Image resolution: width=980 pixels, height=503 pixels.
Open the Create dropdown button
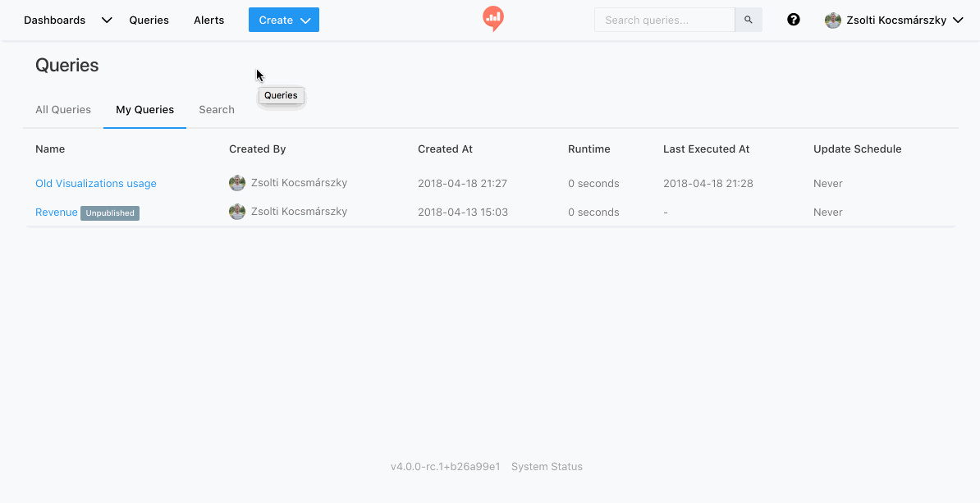click(283, 21)
